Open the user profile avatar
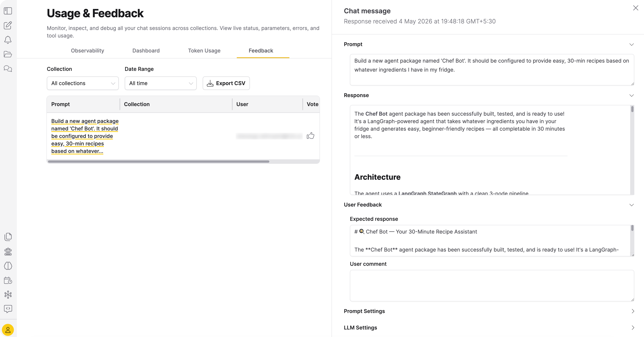 (x=8, y=330)
